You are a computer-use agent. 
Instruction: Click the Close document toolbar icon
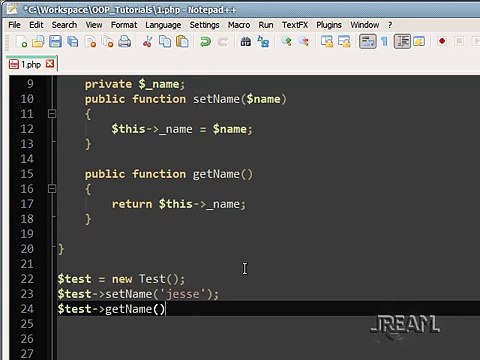pyautogui.click(x=90, y=42)
